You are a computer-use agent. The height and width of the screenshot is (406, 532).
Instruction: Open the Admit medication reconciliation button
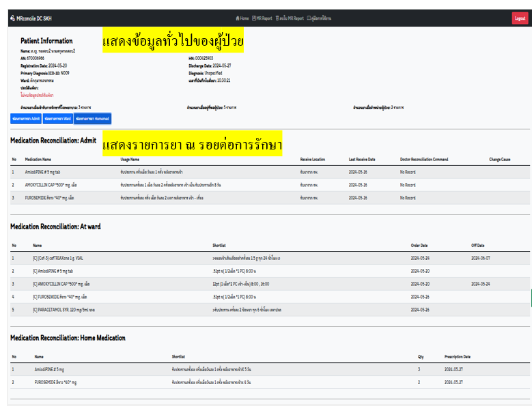click(x=25, y=119)
